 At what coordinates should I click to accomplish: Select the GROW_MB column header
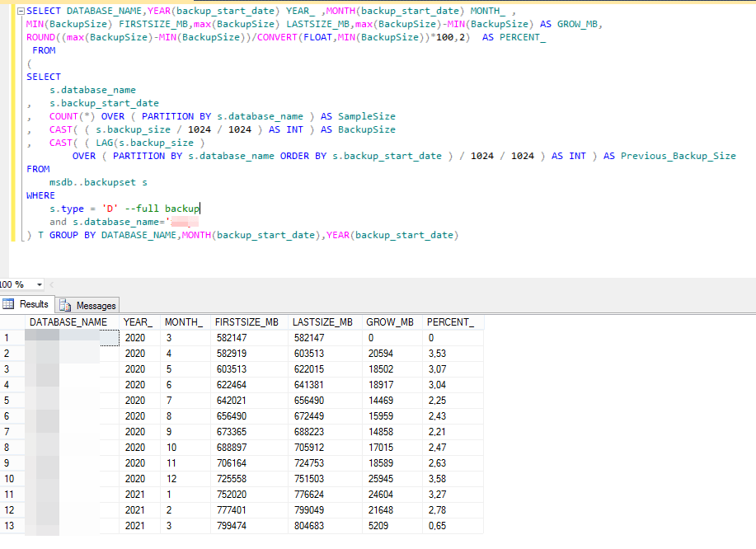pyautogui.click(x=392, y=322)
